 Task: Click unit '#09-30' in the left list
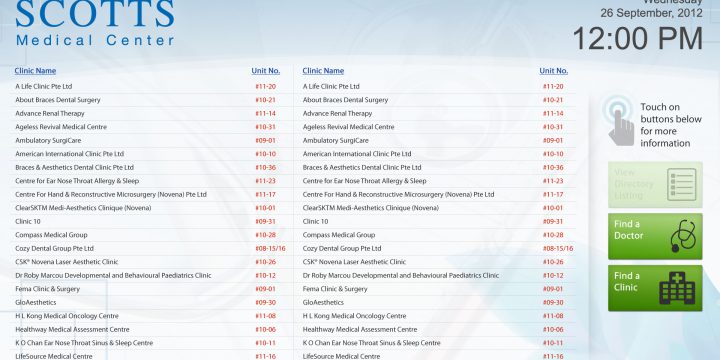265,303
